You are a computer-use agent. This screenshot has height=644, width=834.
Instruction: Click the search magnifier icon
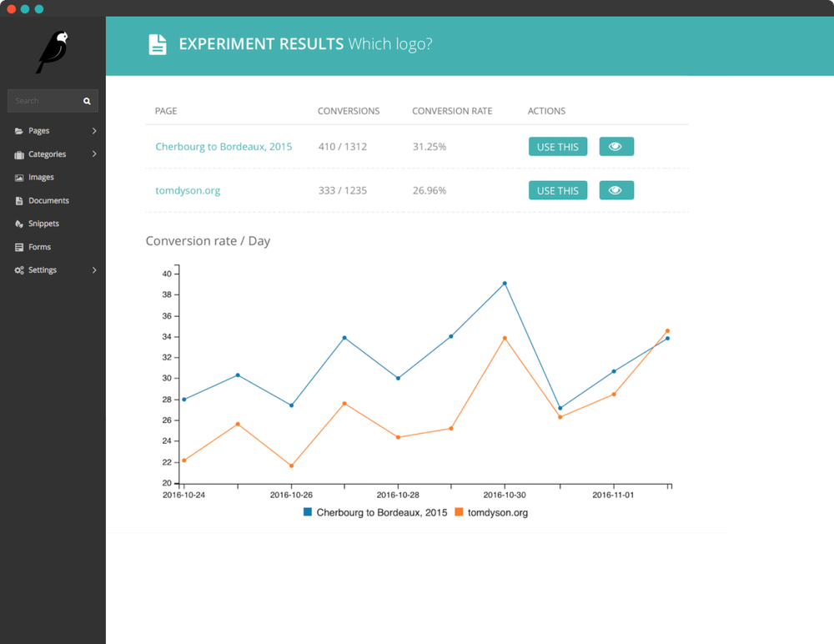pyautogui.click(x=87, y=101)
